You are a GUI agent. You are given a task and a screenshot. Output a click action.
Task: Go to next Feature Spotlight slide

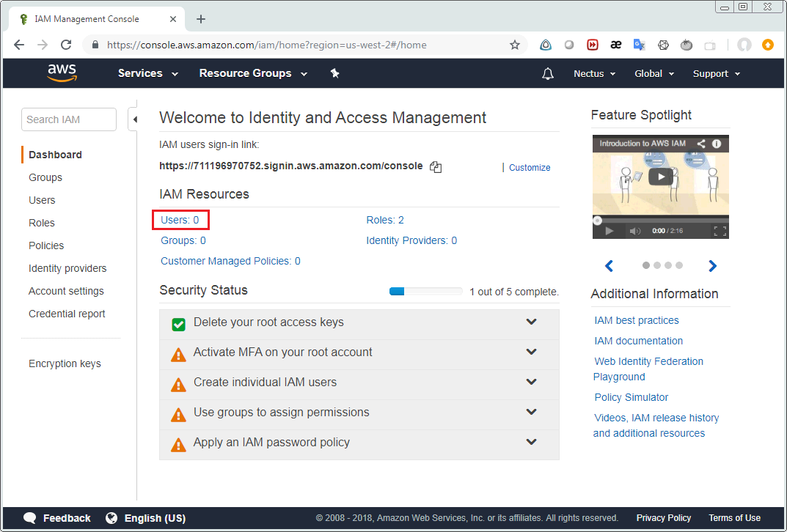tap(712, 266)
